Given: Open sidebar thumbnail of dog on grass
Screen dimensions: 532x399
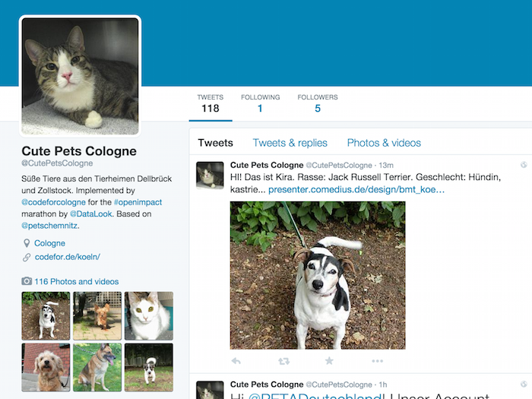Looking at the screenshot, I should [x=149, y=367].
